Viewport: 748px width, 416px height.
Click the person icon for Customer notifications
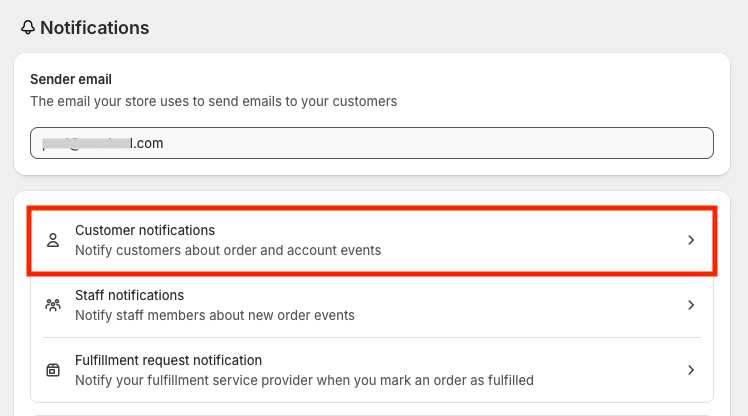tap(53, 240)
